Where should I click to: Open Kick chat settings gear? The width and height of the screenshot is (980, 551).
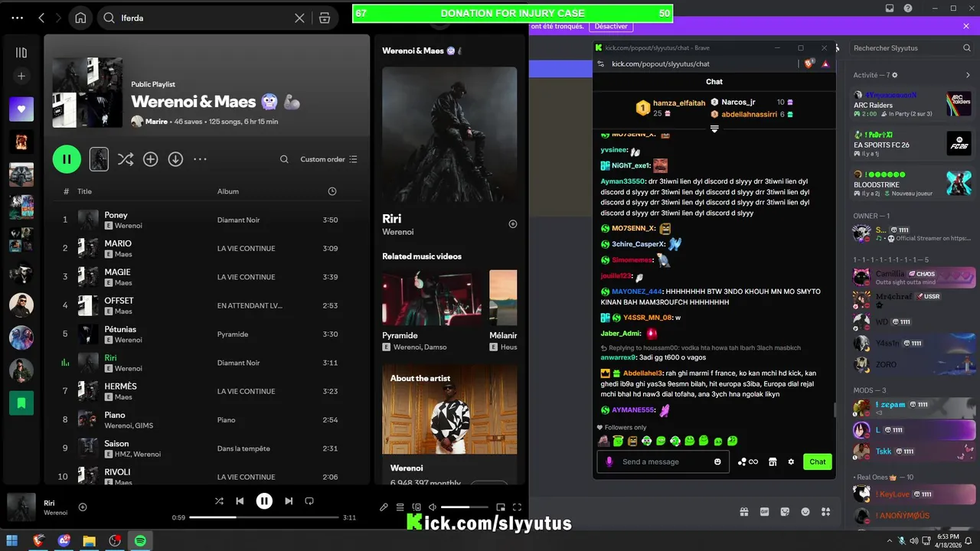pos(791,461)
